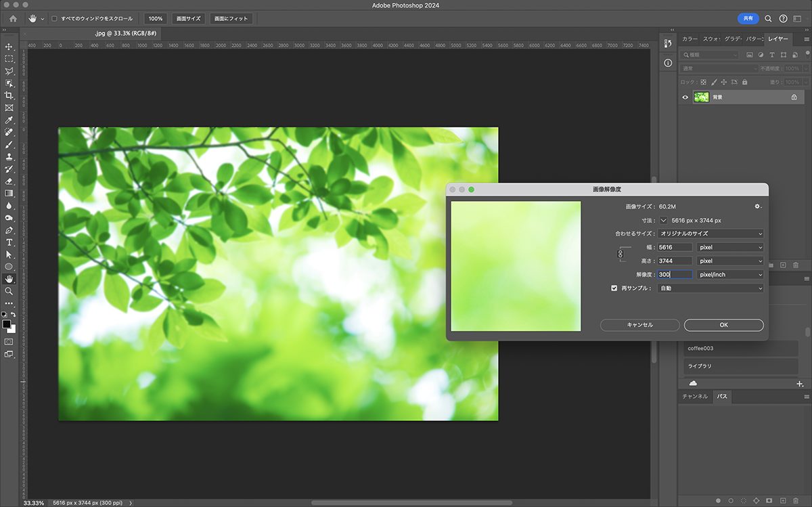812x507 pixels.
Task: Select the Eyedropper tool
Action: [x=9, y=120]
